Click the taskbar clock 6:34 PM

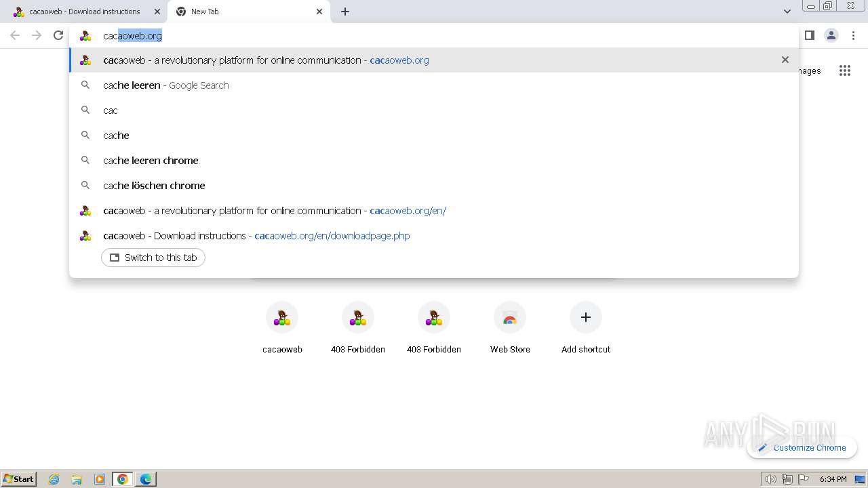833,479
